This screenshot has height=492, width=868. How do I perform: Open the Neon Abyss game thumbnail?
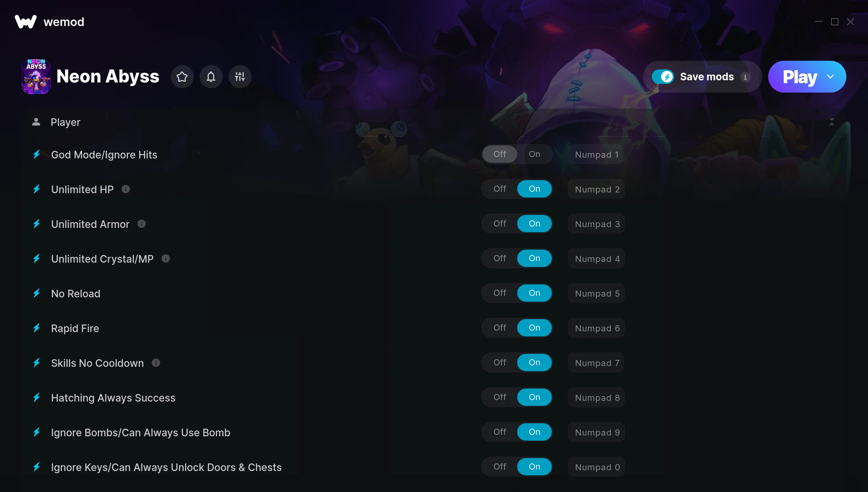tap(36, 77)
